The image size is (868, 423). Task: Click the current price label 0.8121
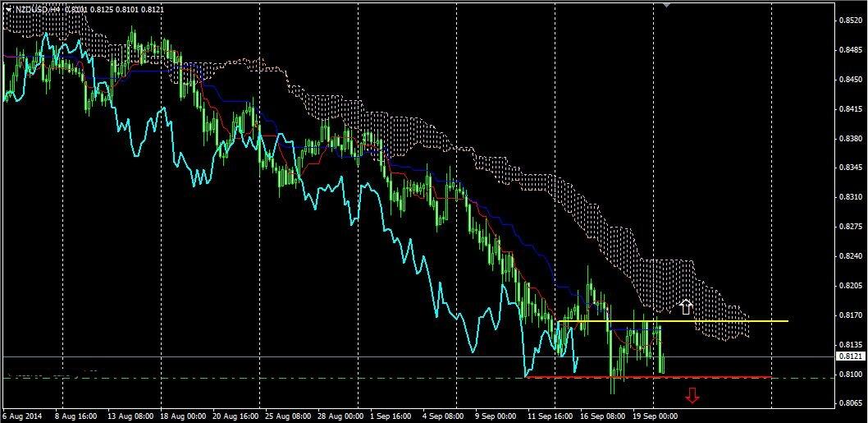(x=851, y=356)
